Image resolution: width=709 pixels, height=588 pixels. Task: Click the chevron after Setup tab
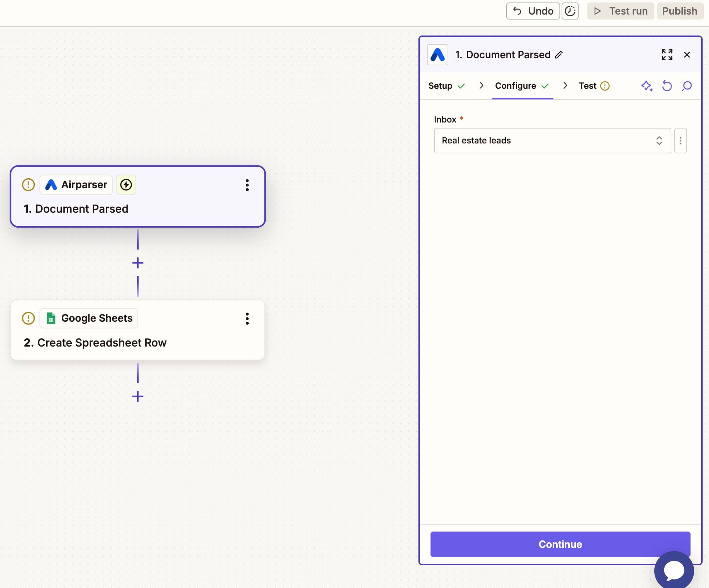tap(481, 86)
